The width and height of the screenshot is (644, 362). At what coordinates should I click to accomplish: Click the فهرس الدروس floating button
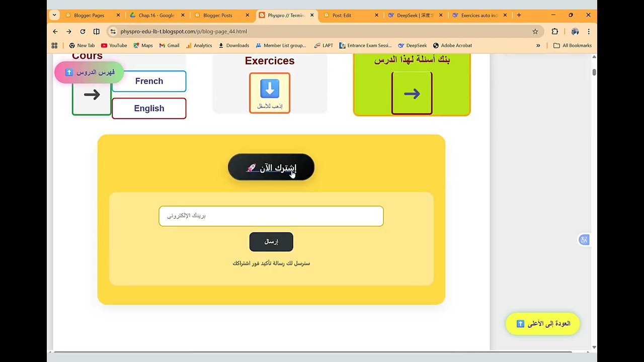[90, 72]
